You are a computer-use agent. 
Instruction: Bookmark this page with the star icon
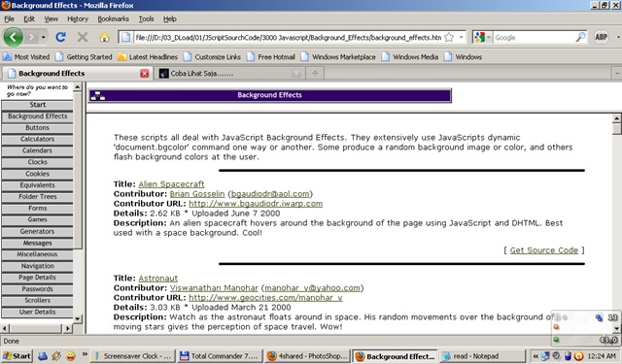(x=449, y=37)
